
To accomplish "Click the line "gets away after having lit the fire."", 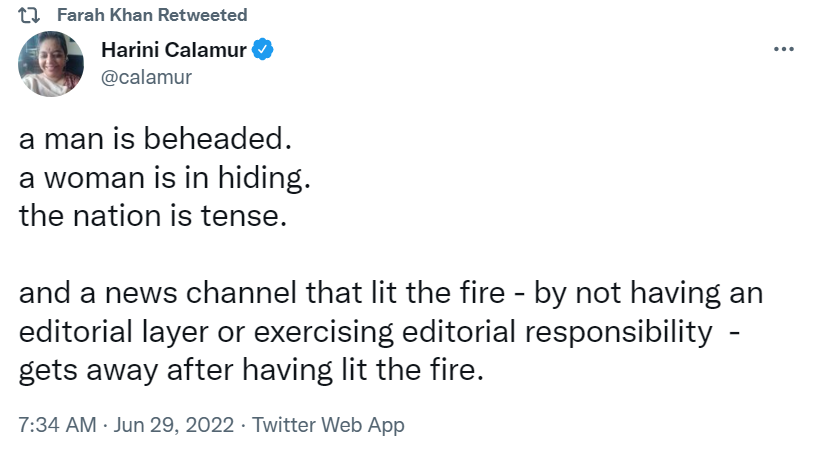I will 251,370.
